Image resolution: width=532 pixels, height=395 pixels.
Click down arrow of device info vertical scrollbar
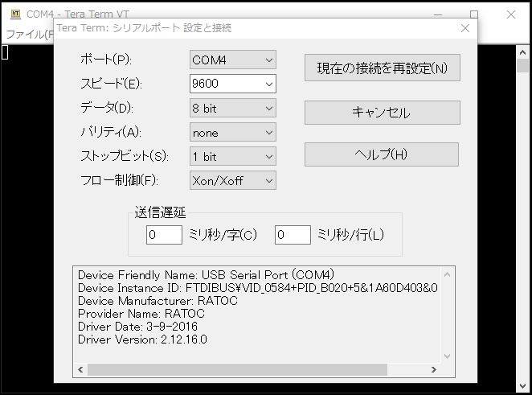click(447, 356)
